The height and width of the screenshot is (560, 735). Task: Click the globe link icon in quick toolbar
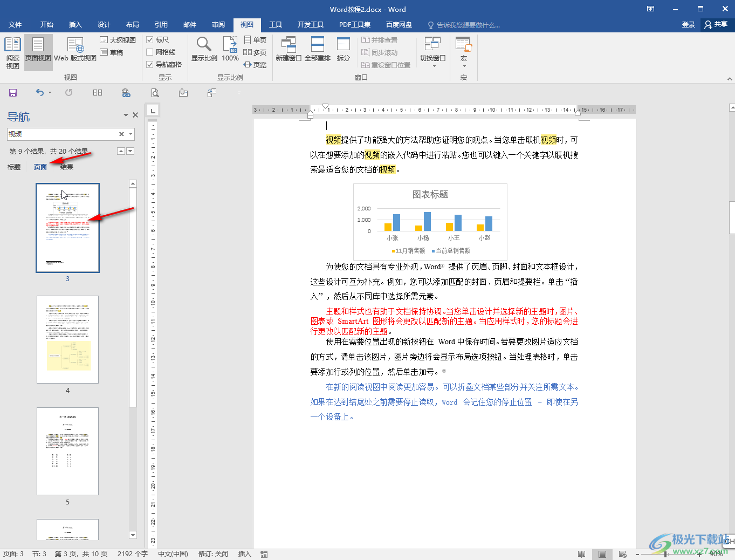click(126, 93)
